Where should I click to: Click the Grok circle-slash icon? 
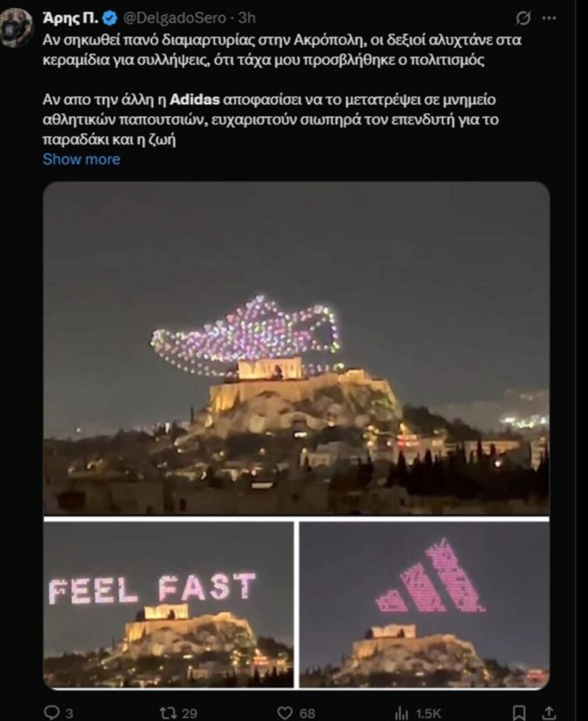point(523,18)
